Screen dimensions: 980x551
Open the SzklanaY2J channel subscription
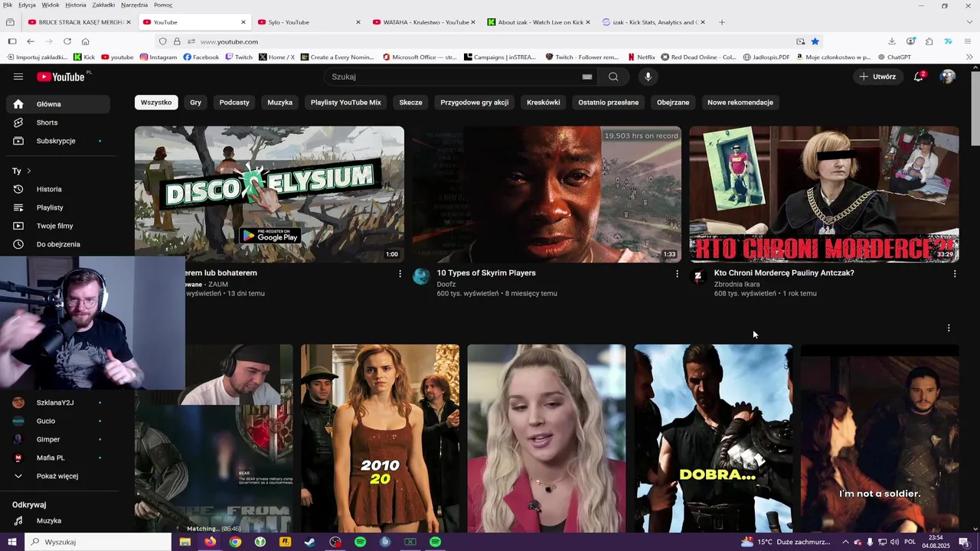click(x=58, y=403)
